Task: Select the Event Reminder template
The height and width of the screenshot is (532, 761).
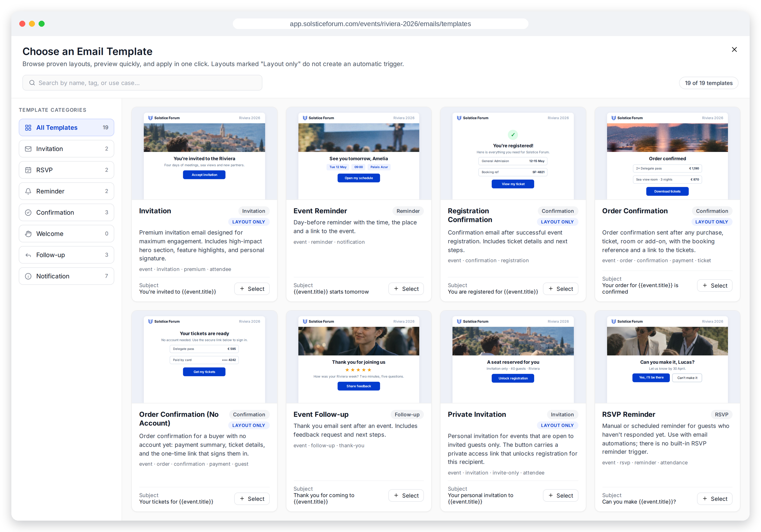Action: click(x=406, y=289)
